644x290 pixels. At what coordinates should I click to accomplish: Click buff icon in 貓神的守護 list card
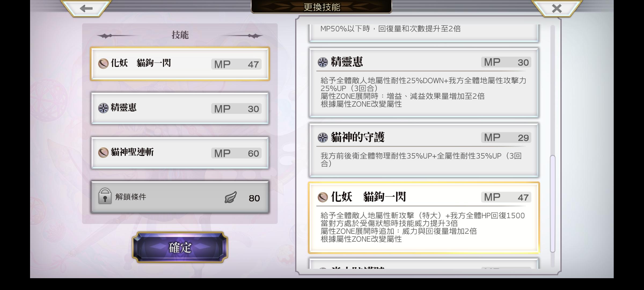coord(323,137)
